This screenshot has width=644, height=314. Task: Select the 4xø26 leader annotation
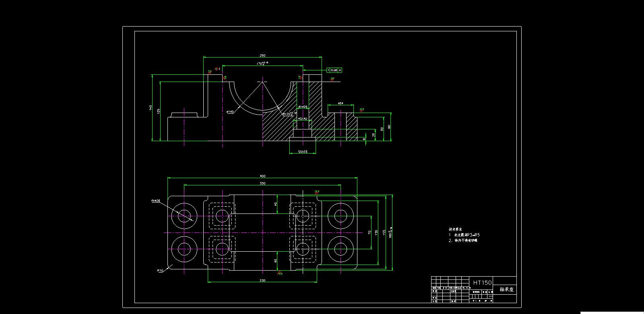coord(156,200)
